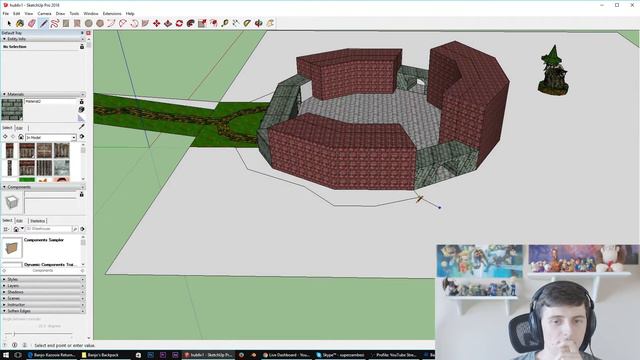Choose the green material swatch in list
The width and height of the screenshot is (640, 360).
click(27, 180)
